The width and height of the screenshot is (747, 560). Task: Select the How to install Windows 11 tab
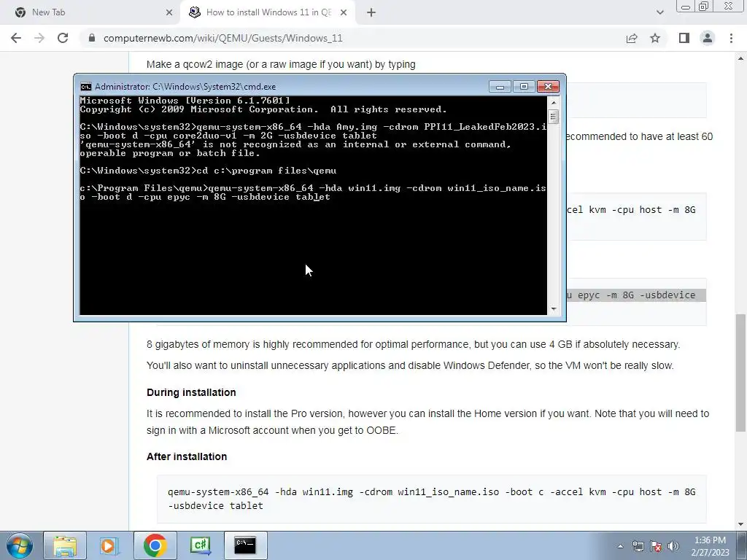(x=268, y=12)
